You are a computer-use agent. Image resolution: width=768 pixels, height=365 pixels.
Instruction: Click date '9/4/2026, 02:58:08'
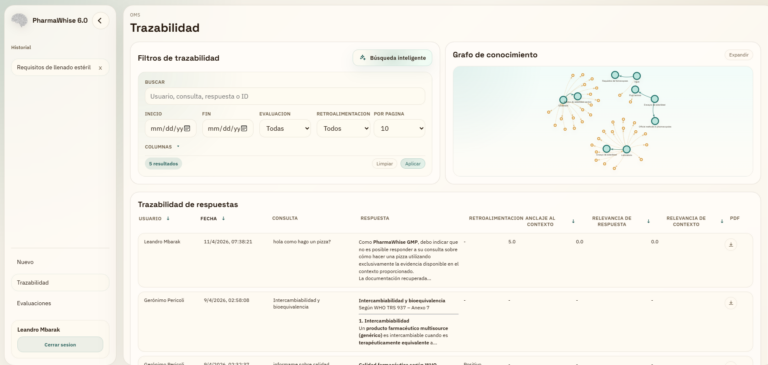[226, 300]
